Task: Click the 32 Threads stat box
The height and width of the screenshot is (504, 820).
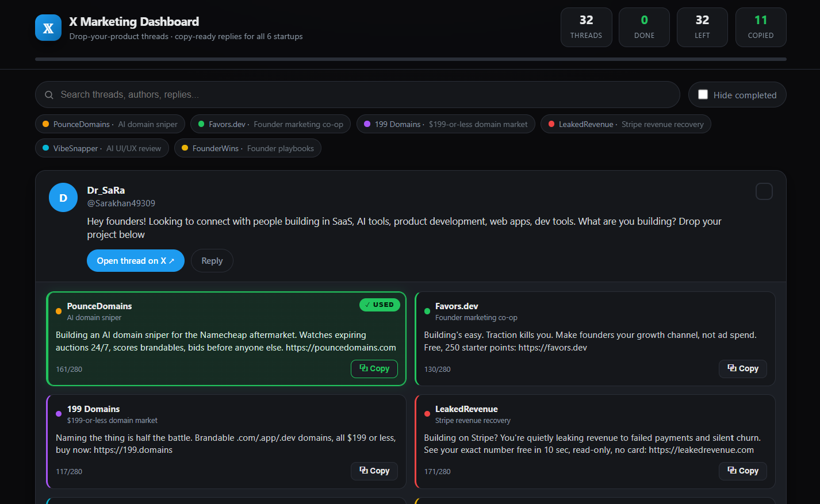Action: (587, 27)
